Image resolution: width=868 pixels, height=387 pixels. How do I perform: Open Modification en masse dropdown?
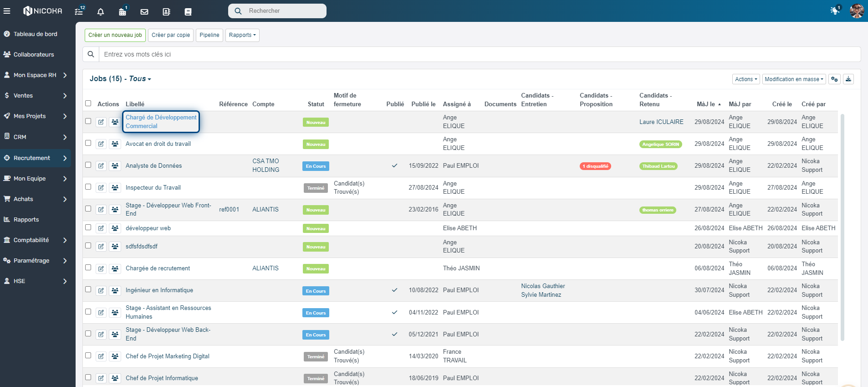[794, 79]
